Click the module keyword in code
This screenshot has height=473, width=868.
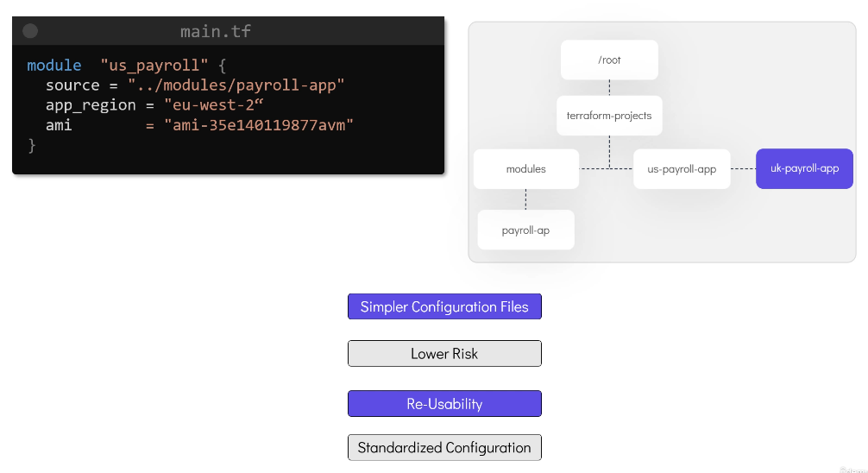54,66
